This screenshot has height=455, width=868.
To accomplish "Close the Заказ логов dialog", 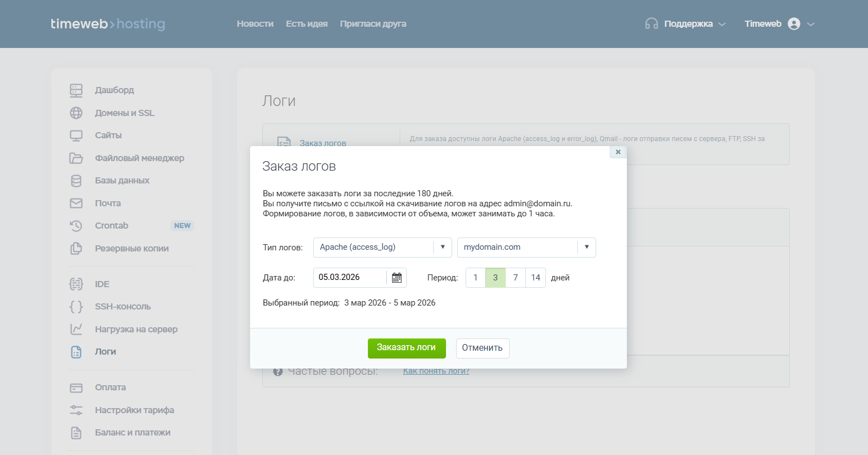I will click(618, 152).
